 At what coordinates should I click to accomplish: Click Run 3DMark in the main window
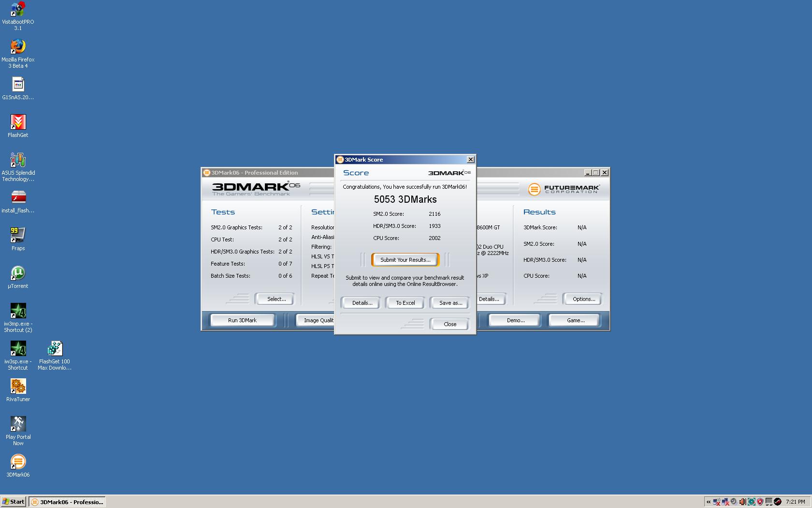click(242, 320)
